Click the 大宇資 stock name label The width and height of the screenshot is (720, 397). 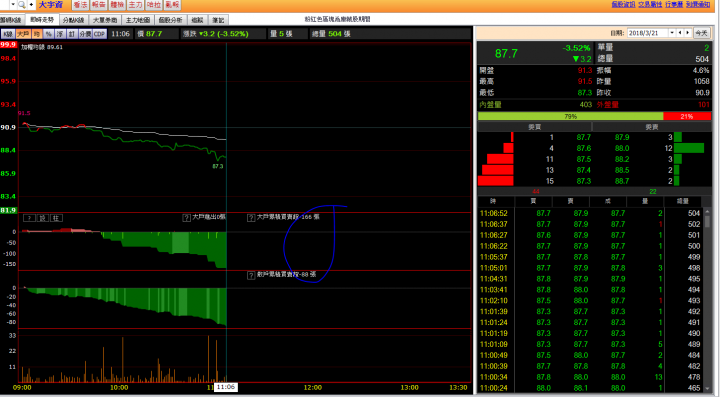(51, 5)
